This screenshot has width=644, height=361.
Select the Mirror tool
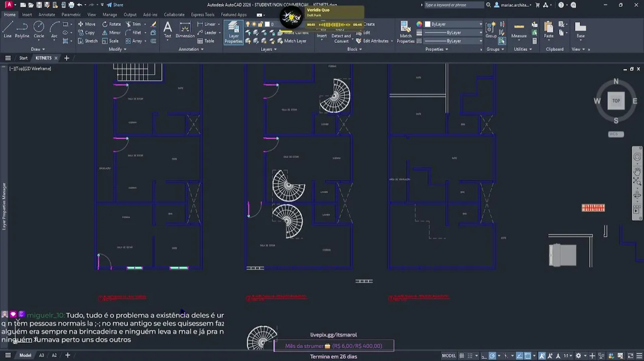111,33
